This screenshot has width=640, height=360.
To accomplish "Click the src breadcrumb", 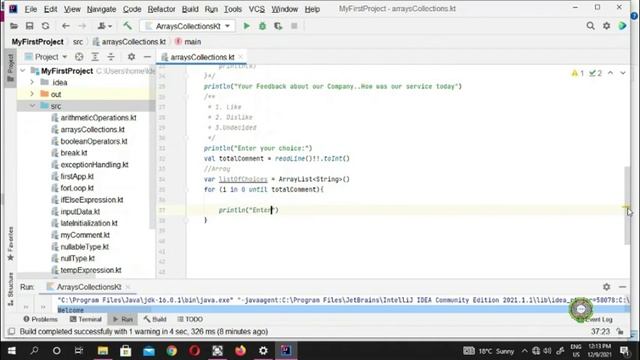I will 78,42.
